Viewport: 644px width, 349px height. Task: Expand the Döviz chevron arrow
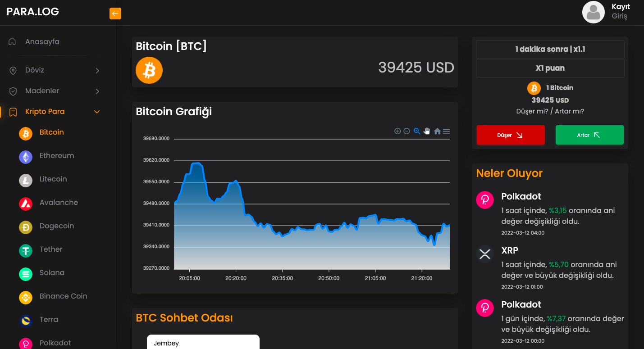coord(97,71)
